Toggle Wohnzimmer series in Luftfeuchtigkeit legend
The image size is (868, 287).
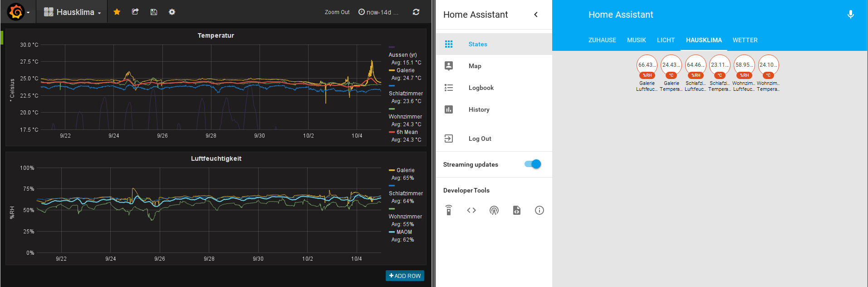click(405, 217)
